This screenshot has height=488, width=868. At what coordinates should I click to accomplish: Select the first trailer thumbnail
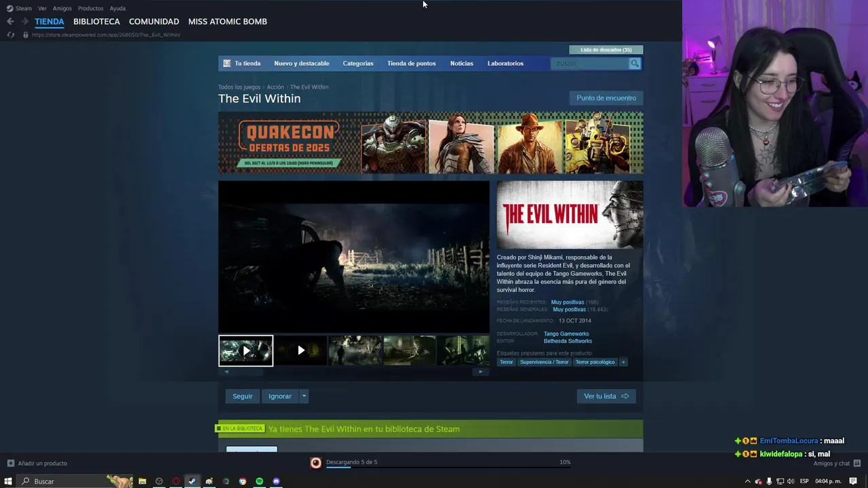(x=245, y=350)
